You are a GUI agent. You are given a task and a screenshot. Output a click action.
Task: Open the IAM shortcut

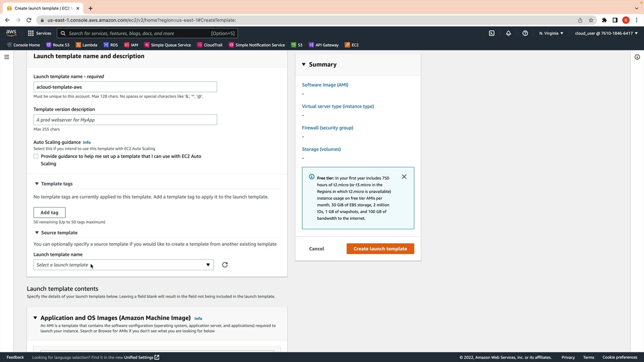[x=131, y=45]
